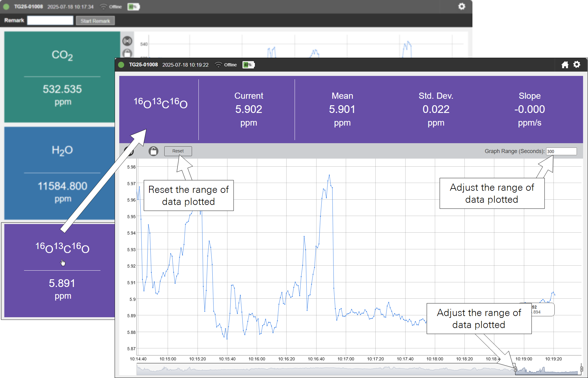This screenshot has height=378, width=588.
Task: Click Std. Dev. value 0.022
Action: pyautogui.click(x=436, y=109)
